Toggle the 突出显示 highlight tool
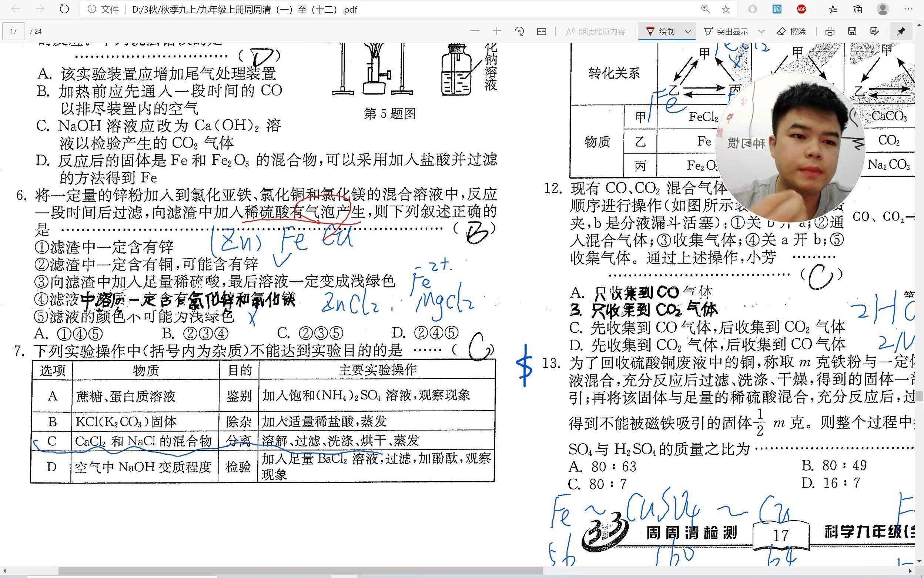924x578 pixels. (726, 31)
